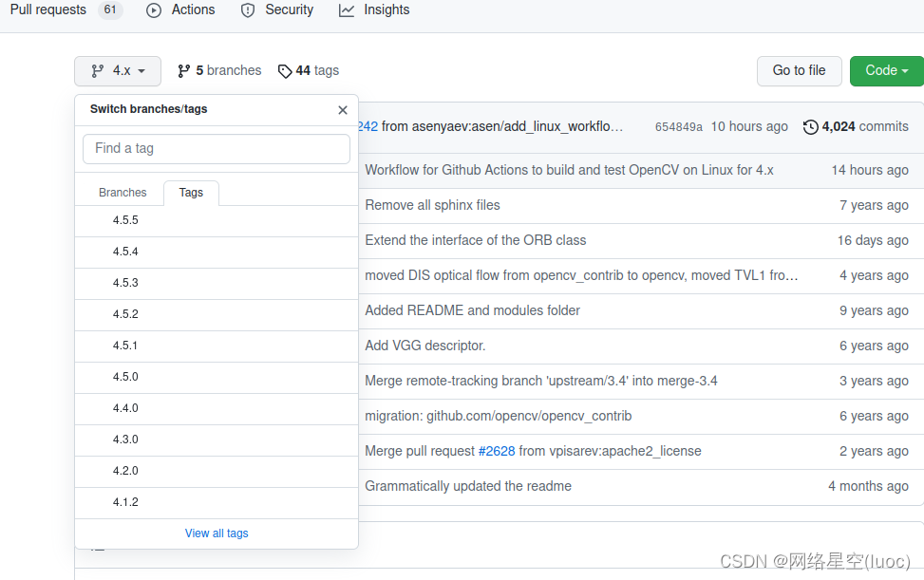Click the 14 hours ago timestamp
924x580 pixels.
click(870, 170)
